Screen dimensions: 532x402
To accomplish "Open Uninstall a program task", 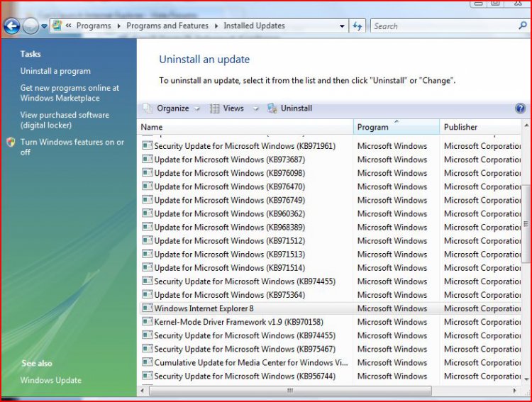I will (x=55, y=71).
